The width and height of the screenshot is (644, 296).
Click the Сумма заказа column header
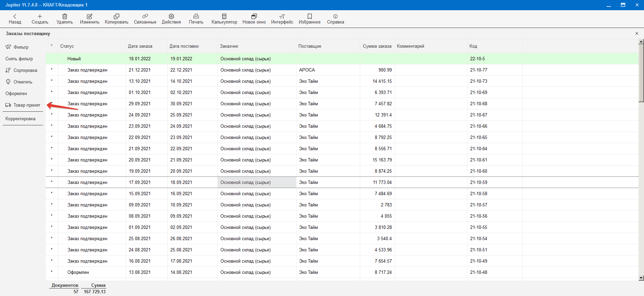click(377, 46)
